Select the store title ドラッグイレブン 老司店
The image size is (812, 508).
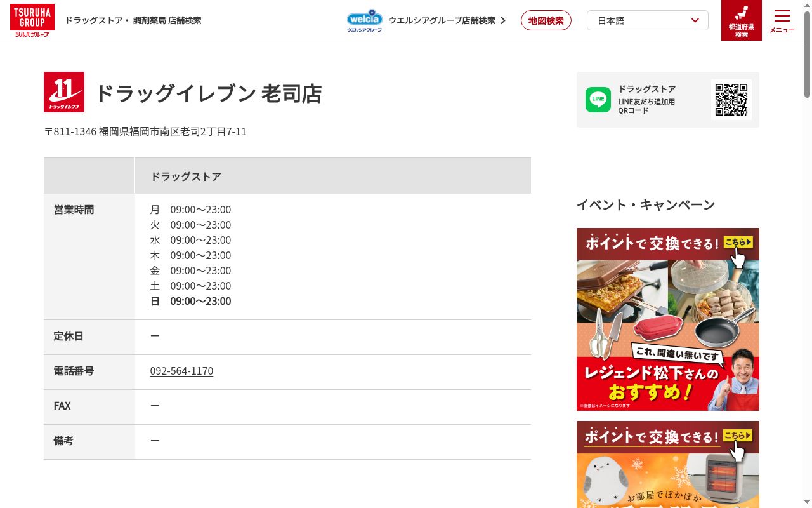209,93
